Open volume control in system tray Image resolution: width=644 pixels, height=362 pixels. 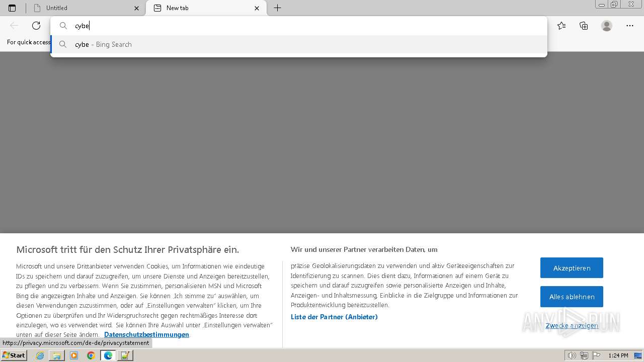(x=572, y=355)
